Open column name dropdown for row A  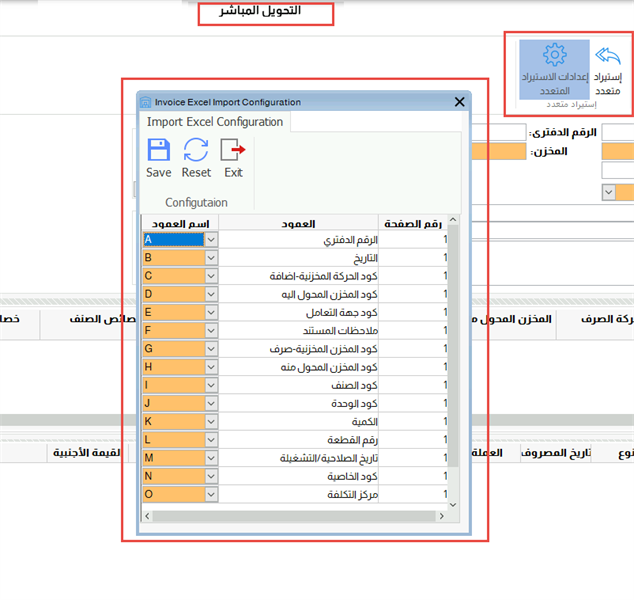[211, 240]
